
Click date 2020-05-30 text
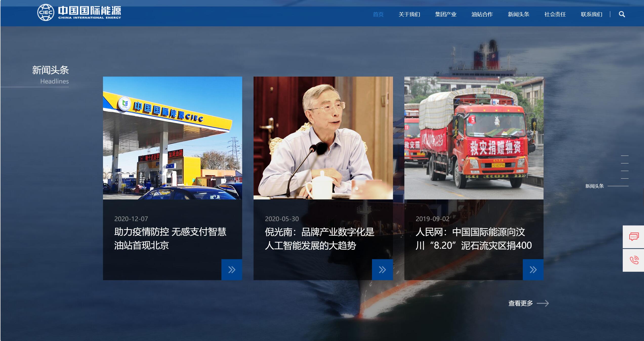click(x=282, y=219)
